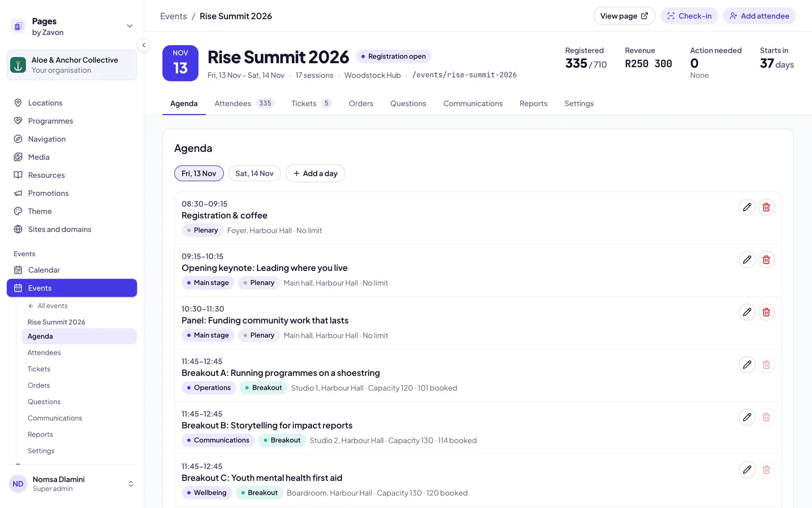Delete the Opening keynote session
The height and width of the screenshot is (508, 812).
(x=766, y=260)
